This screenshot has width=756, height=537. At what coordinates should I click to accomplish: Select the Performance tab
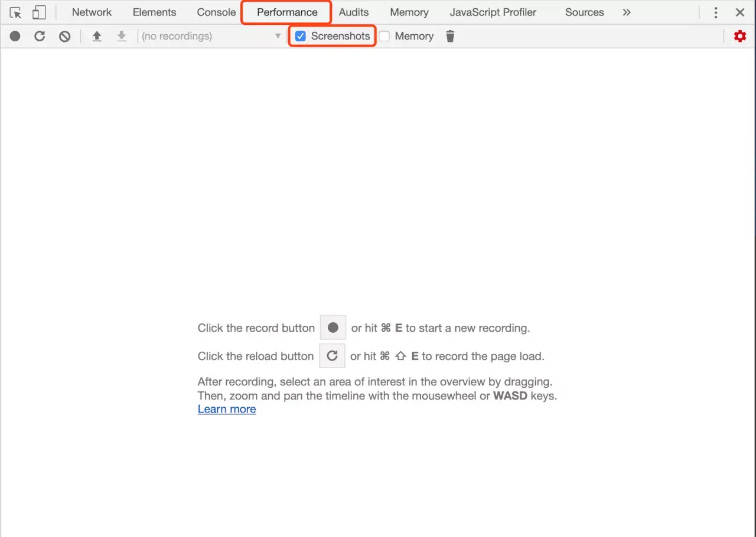287,12
